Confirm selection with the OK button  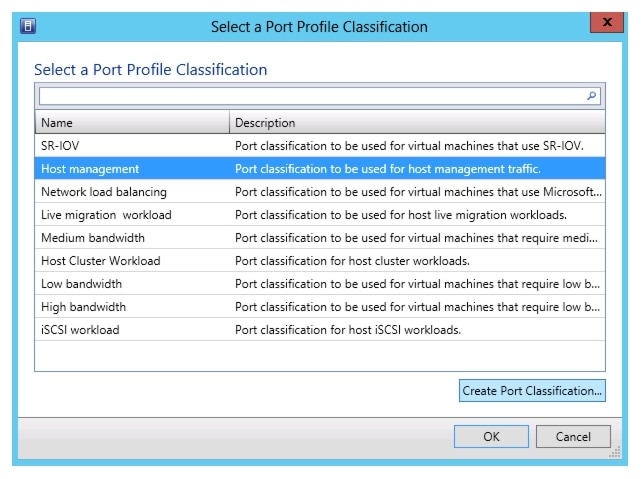pyautogui.click(x=491, y=437)
